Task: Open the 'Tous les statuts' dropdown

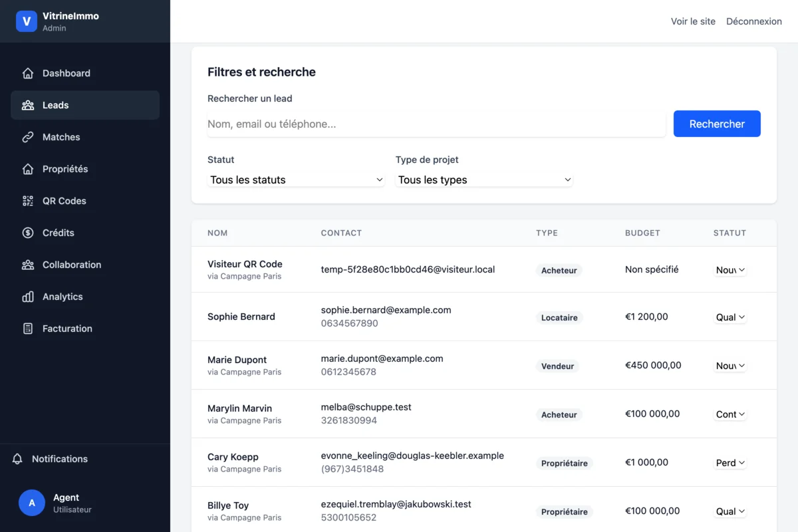Action: (x=296, y=180)
